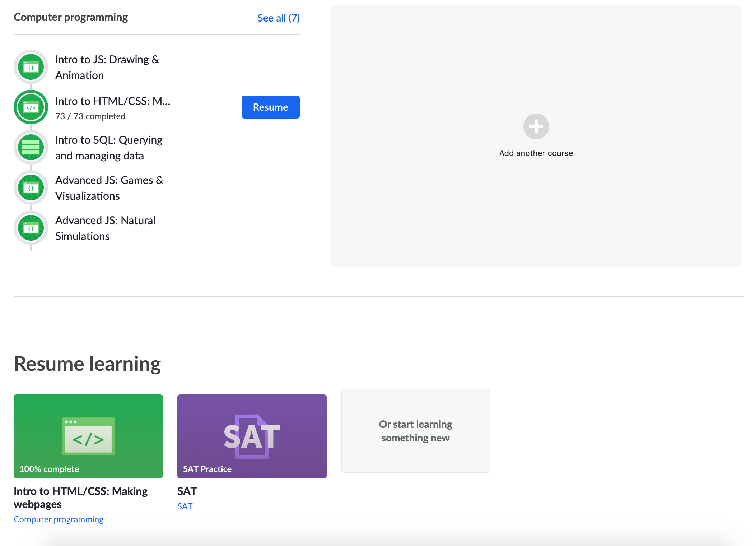The width and height of the screenshot is (756, 546).
Task: Click the Advanced JS Games & Visualizations icon
Action: pos(31,188)
